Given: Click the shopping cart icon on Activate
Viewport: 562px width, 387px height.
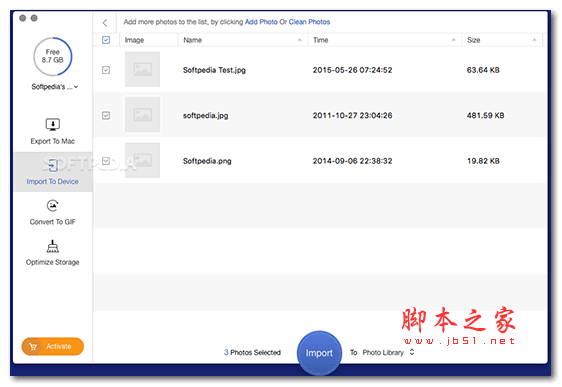Looking at the screenshot, I should pos(33,347).
